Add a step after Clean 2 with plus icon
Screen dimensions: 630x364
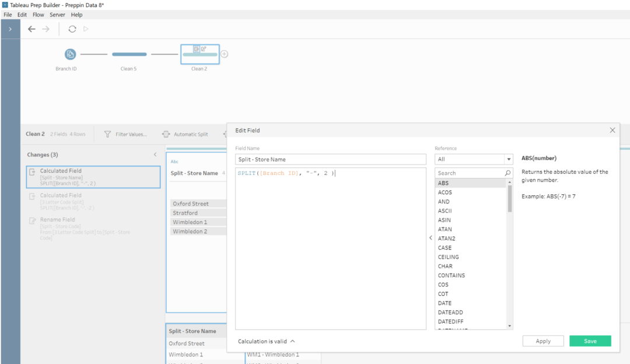(x=225, y=53)
